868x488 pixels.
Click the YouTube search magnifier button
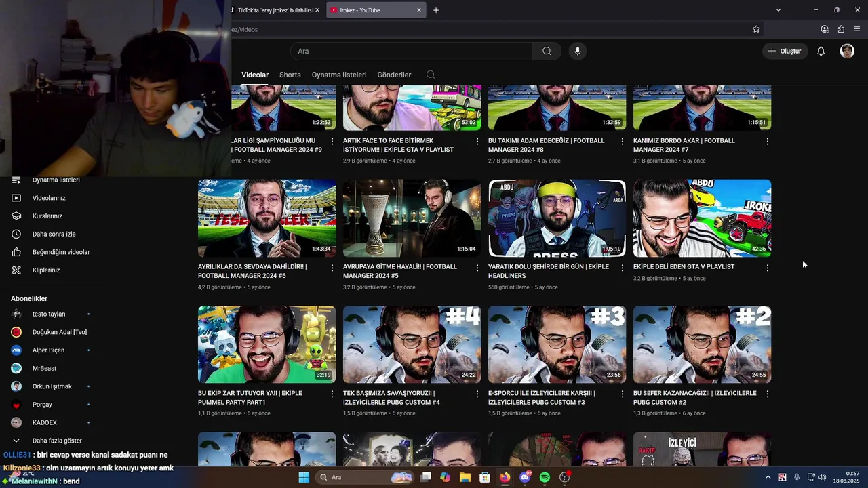pos(547,51)
